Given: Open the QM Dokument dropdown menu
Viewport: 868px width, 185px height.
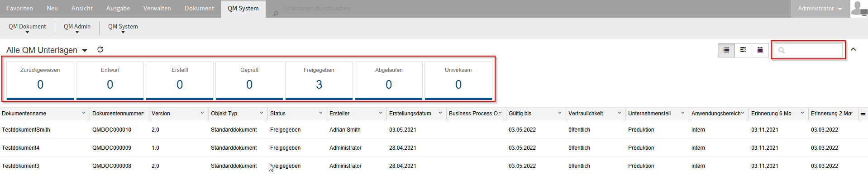Looking at the screenshot, I should point(27,28).
